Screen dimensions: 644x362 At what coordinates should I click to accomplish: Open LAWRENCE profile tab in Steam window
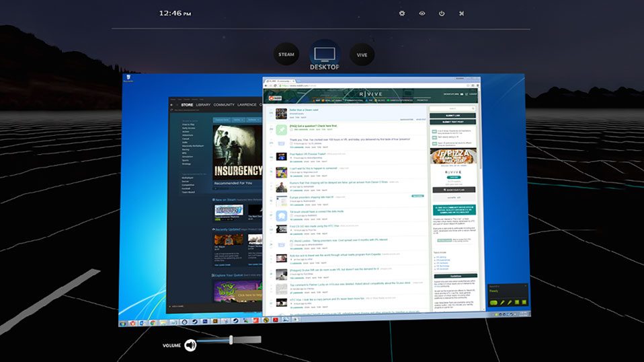coord(247,105)
